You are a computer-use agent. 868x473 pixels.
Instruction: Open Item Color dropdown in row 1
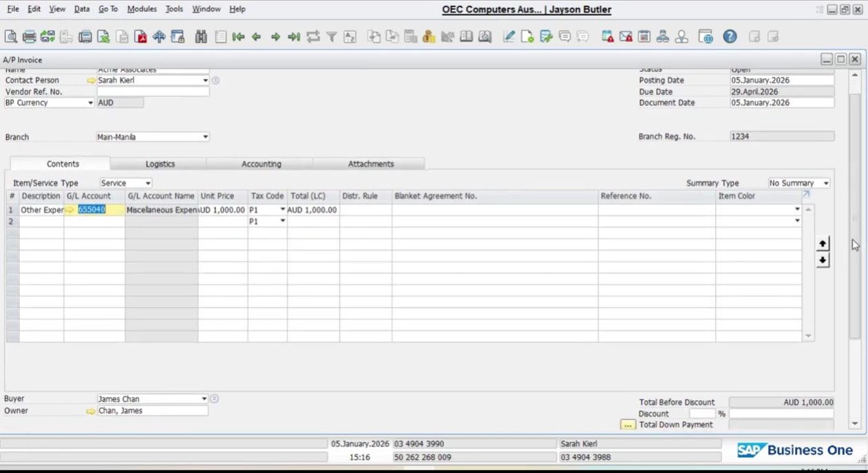click(797, 209)
